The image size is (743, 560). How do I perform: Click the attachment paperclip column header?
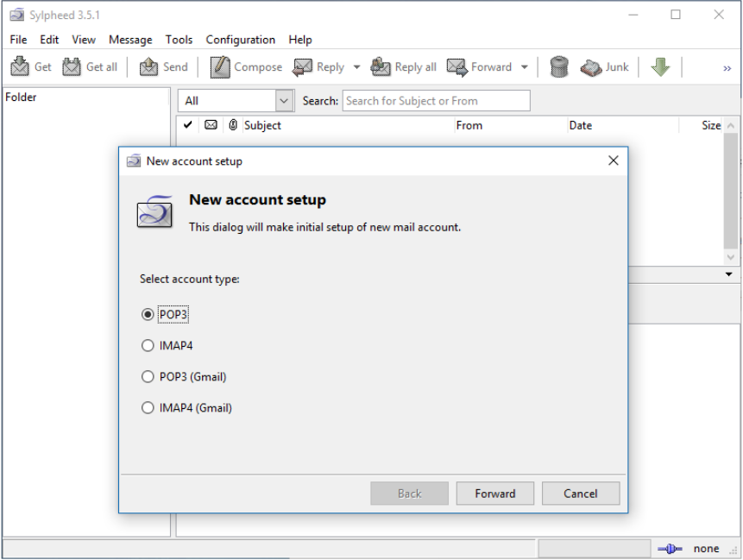[x=233, y=124]
